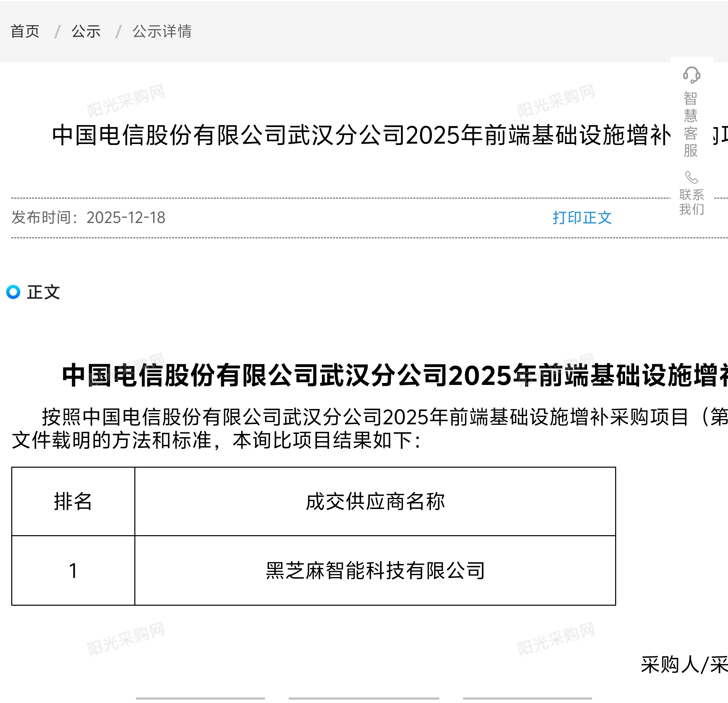Navigate to 公示 breadcrumb item
728x703 pixels.
point(86,31)
